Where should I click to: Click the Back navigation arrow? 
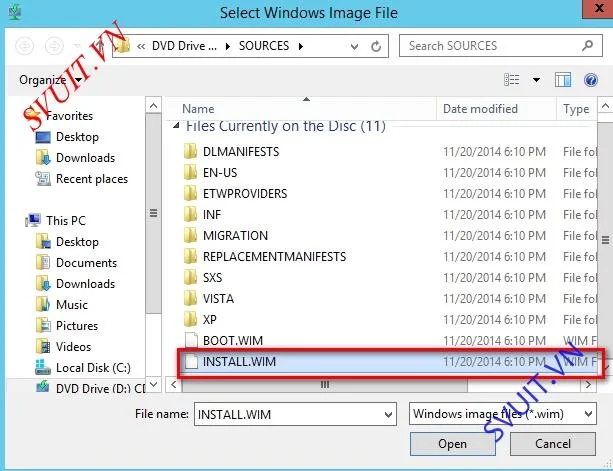click(x=24, y=46)
